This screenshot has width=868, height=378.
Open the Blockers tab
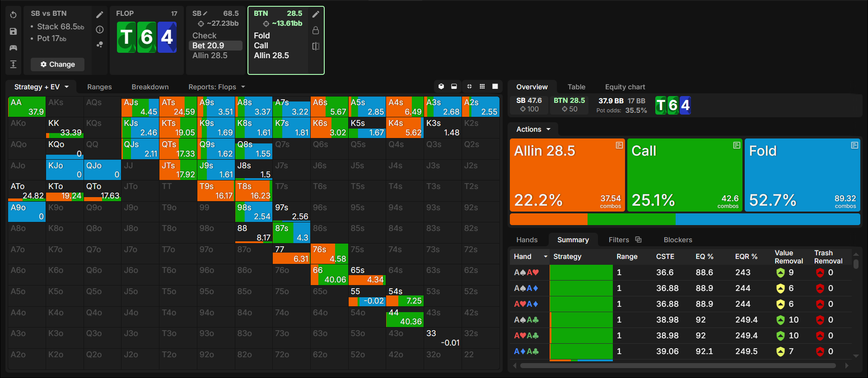point(678,240)
